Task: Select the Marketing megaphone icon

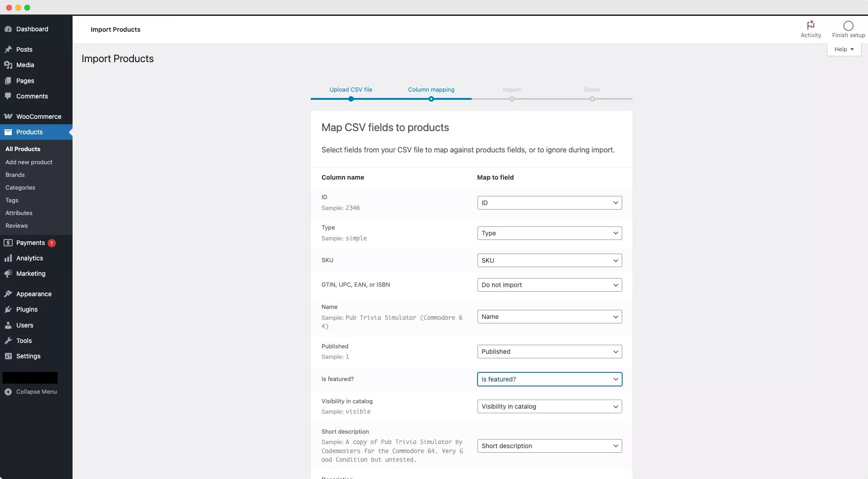Action: click(8, 274)
